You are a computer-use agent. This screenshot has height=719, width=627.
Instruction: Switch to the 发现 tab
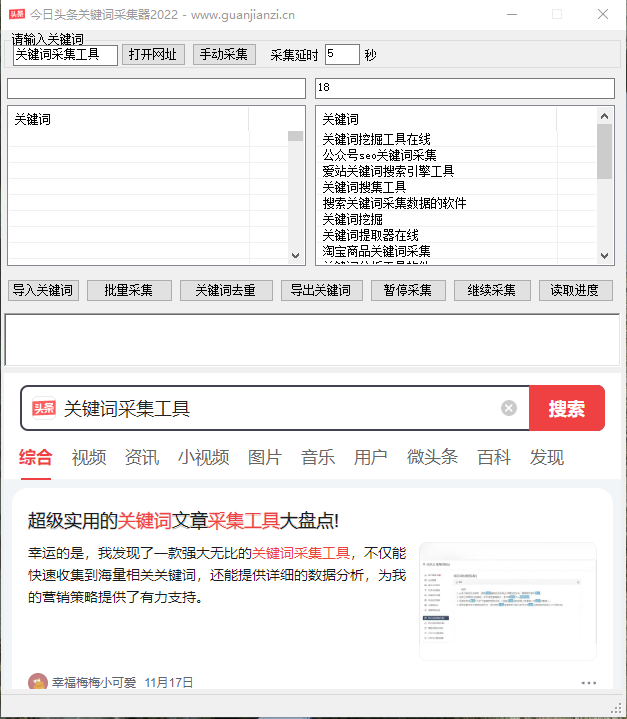546,457
